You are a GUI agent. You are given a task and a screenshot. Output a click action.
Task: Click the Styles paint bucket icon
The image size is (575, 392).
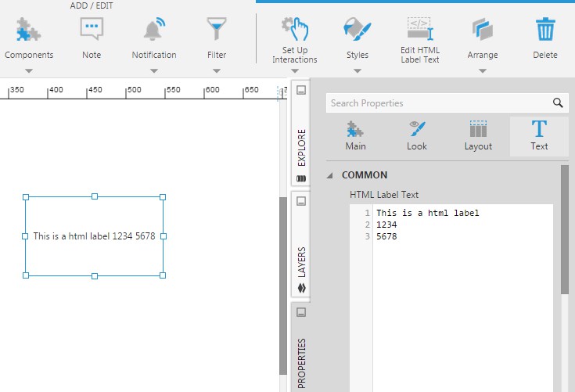tap(357, 31)
